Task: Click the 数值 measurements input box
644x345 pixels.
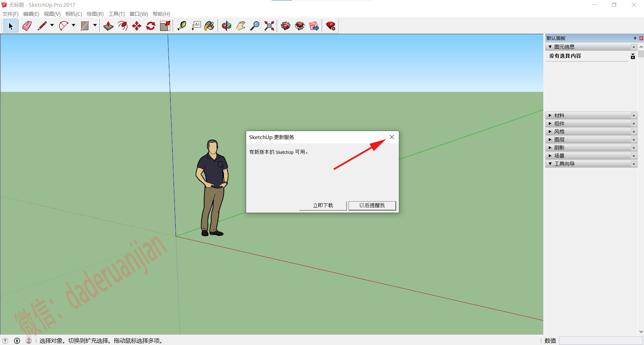Action: (x=601, y=341)
